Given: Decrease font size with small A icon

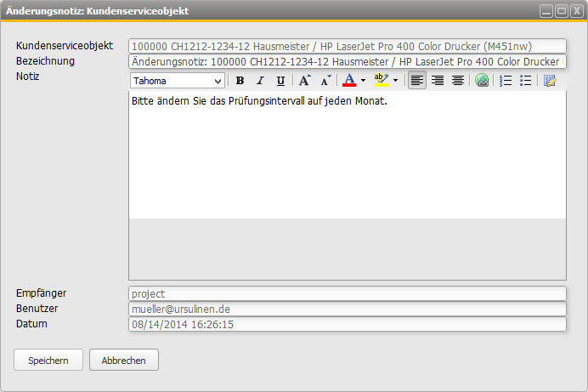Looking at the screenshot, I should pos(325,80).
